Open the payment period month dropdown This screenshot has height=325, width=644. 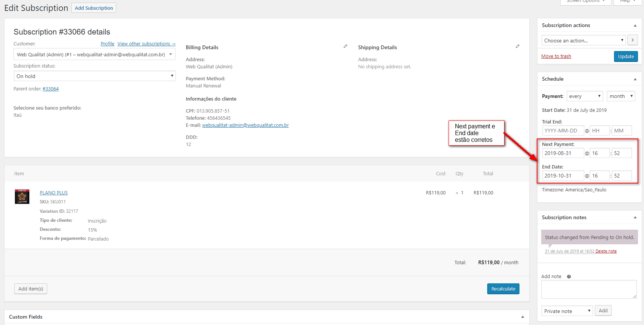(x=621, y=96)
